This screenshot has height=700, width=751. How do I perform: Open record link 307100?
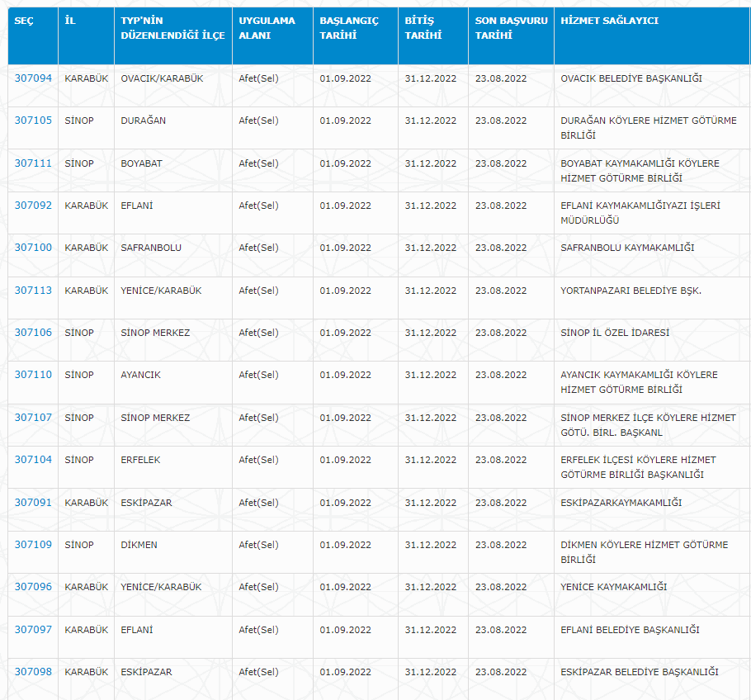33,248
